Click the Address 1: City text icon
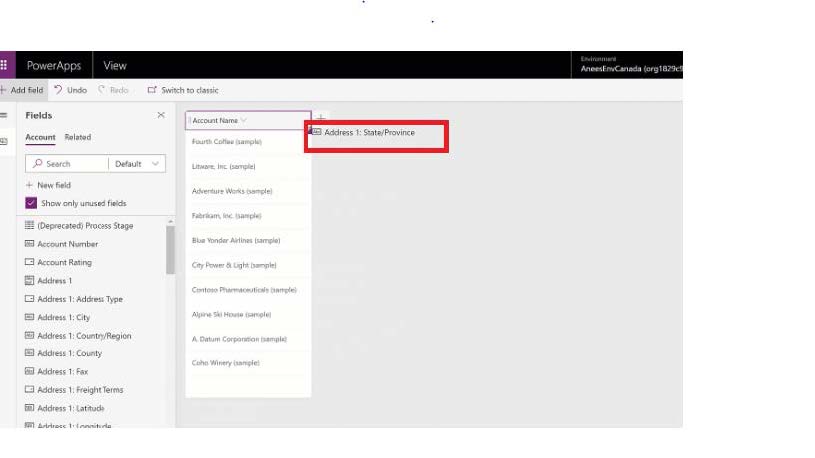The height and width of the screenshot is (458, 815). (30, 317)
